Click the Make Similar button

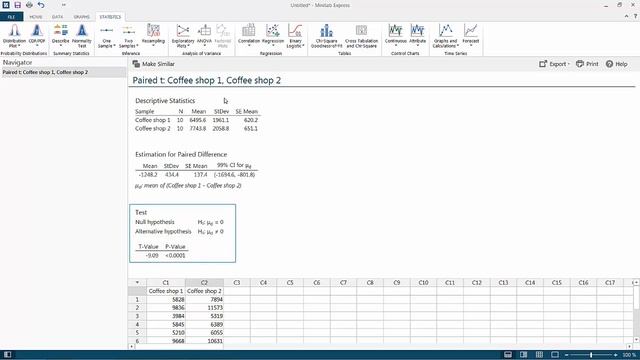click(153, 64)
